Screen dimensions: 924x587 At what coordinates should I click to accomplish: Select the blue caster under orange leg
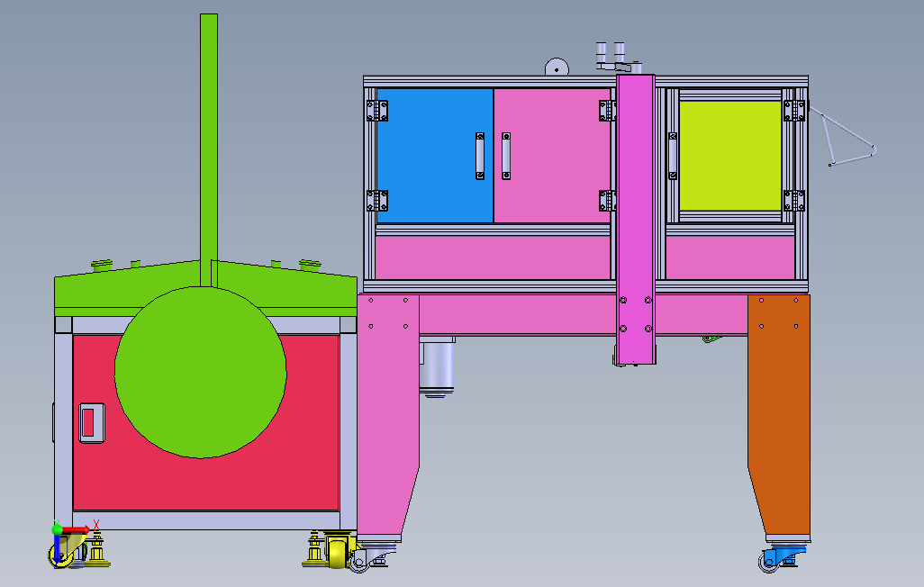click(782, 558)
